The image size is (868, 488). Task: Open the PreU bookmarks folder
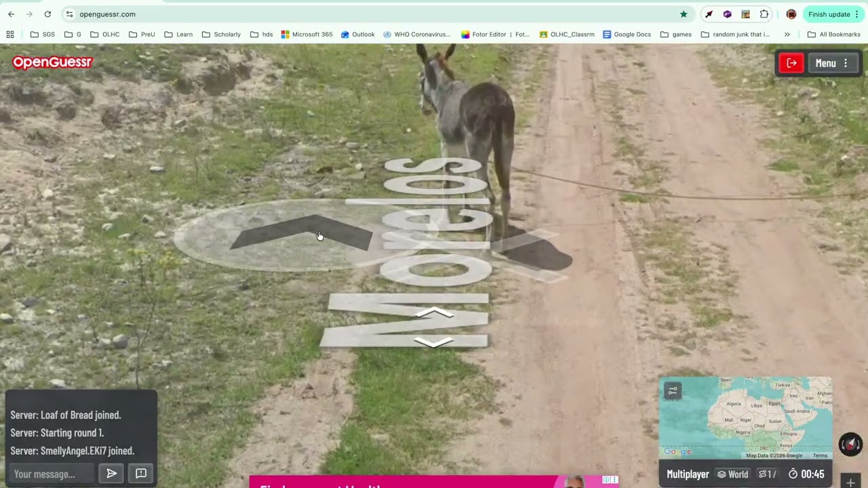(142, 35)
